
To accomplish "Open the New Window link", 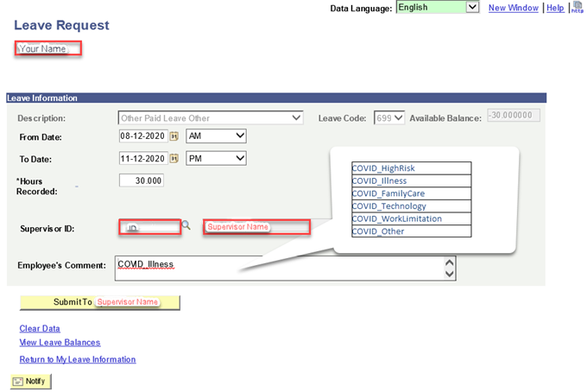I will 513,8.
